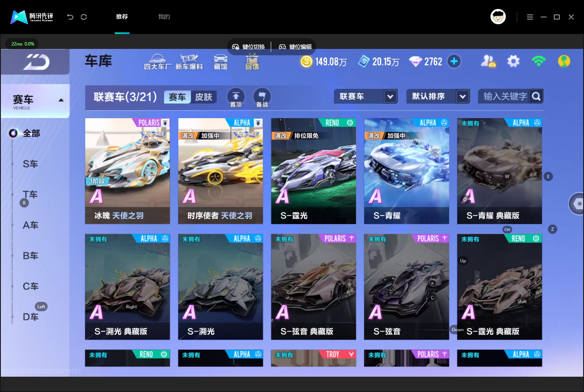Switch the toggle to 赛车 cars
Screen dimensions: 584x392
tap(177, 97)
